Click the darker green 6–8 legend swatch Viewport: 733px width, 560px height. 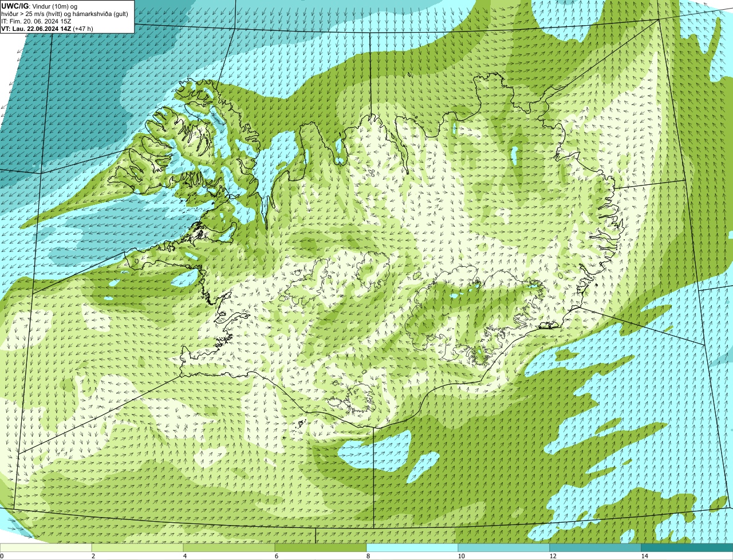click(321, 548)
